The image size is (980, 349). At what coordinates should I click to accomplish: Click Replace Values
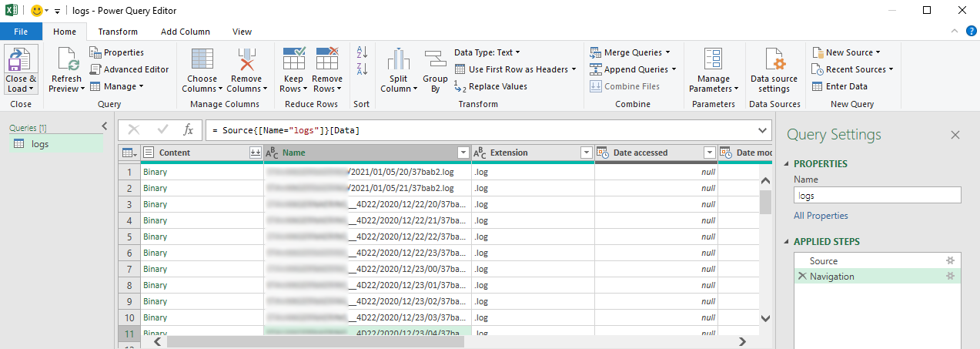[x=490, y=86]
